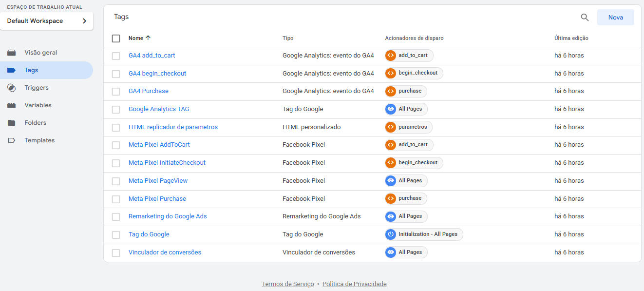Screen dimensions: 644x291
Task: Sort tags by Nome column arrow
Action: [x=148, y=38]
